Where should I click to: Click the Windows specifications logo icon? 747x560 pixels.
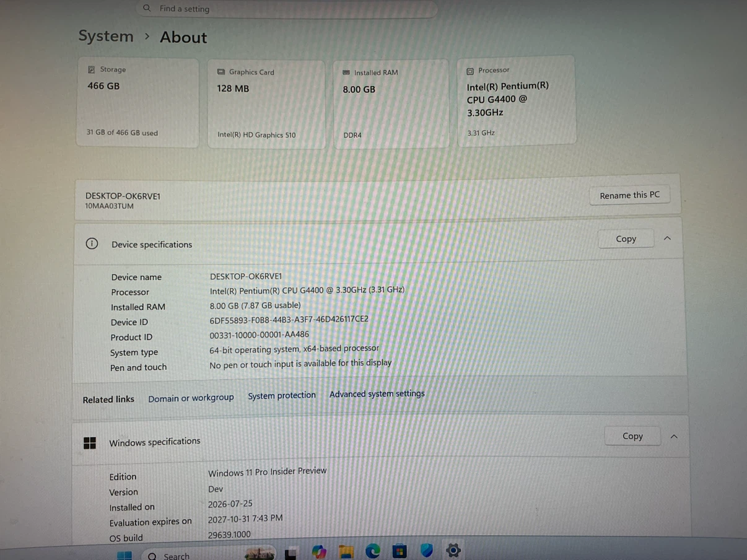point(90,442)
